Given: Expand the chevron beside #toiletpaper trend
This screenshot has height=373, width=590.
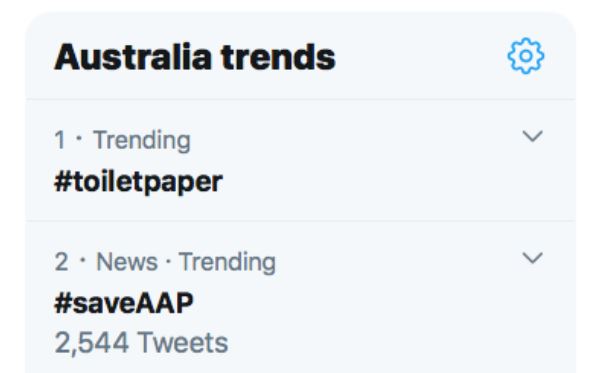Looking at the screenshot, I should coord(533,136).
